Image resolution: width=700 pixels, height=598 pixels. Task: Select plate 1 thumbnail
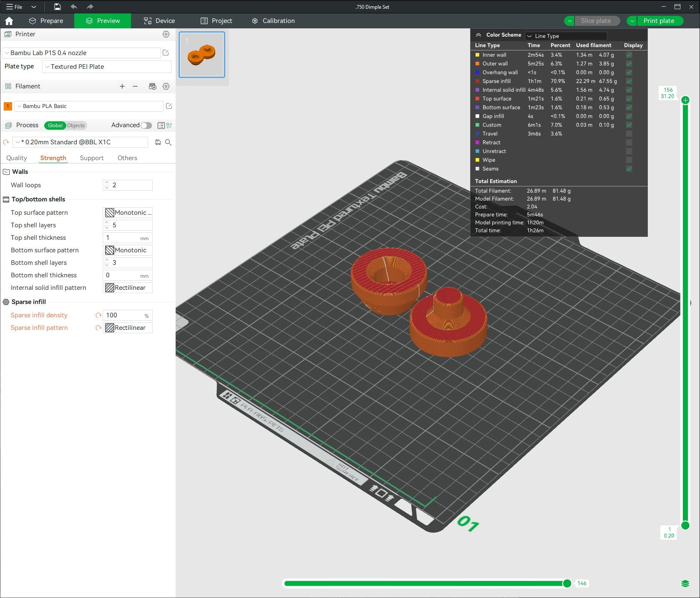point(202,55)
